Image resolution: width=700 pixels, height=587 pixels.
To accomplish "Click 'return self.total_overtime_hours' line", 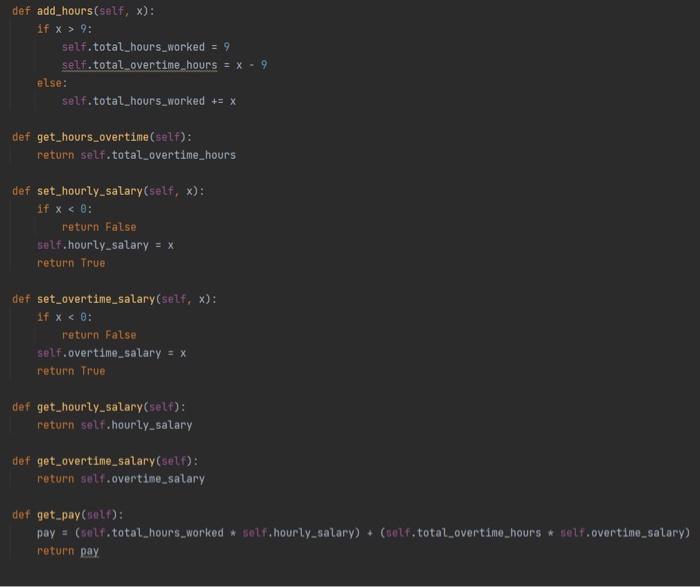I will click(x=137, y=155).
